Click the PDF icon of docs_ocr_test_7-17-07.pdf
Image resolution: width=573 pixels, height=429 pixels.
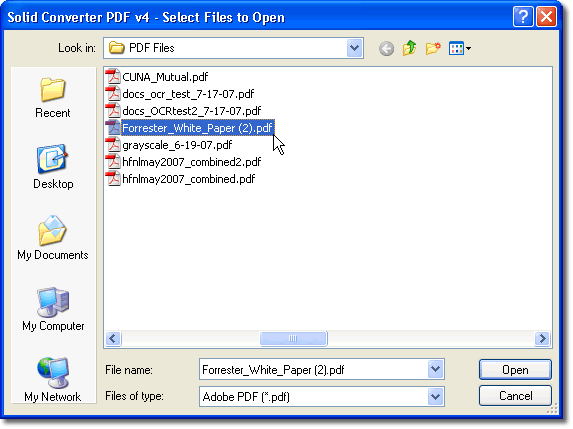click(x=113, y=94)
